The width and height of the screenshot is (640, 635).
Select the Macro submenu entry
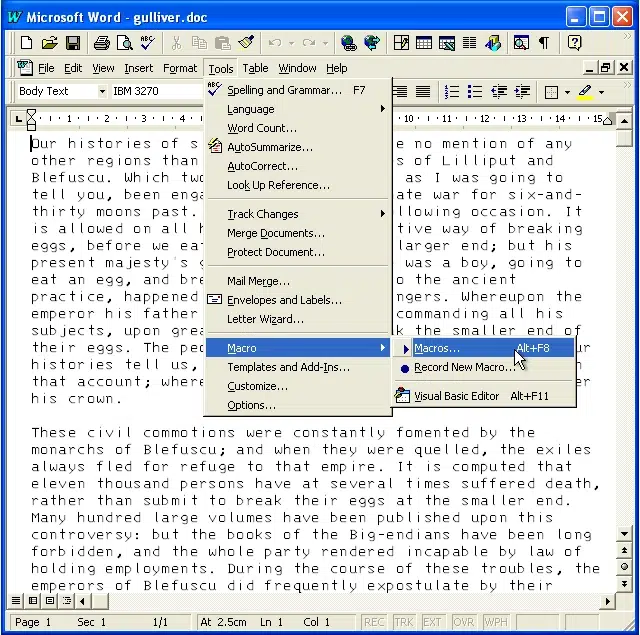[x=298, y=348]
